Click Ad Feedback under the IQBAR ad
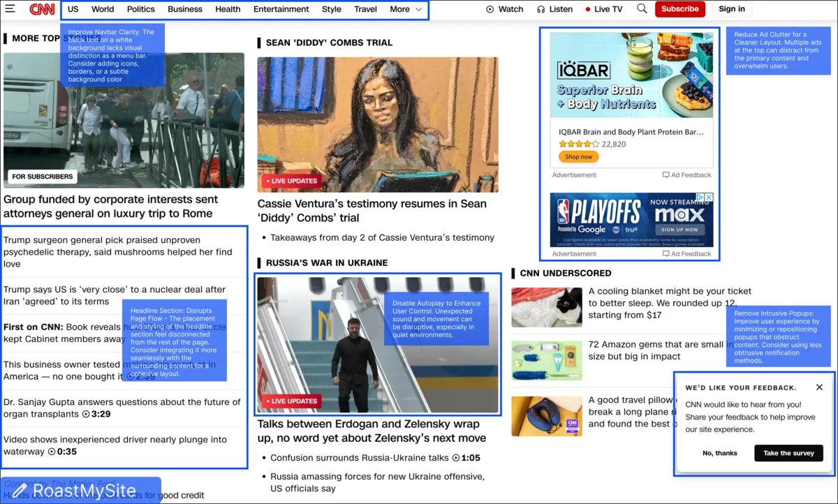838x504 pixels. pos(687,175)
